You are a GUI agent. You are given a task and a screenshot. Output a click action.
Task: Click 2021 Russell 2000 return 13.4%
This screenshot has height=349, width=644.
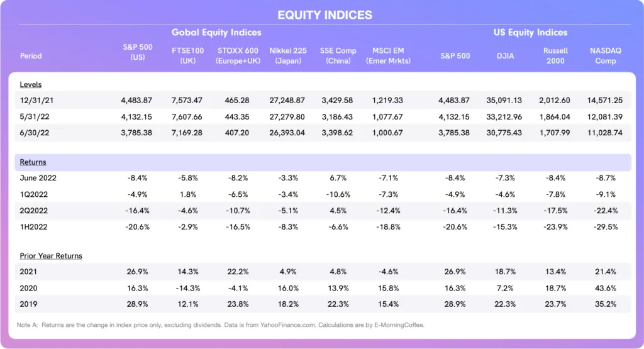point(555,272)
